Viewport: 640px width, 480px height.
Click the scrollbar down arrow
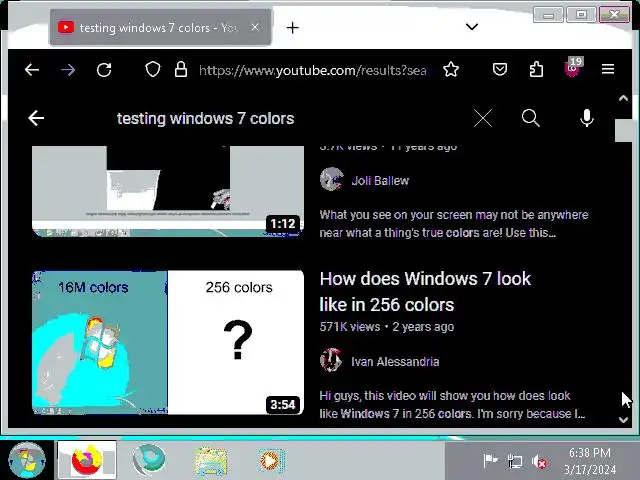tap(623, 420)
